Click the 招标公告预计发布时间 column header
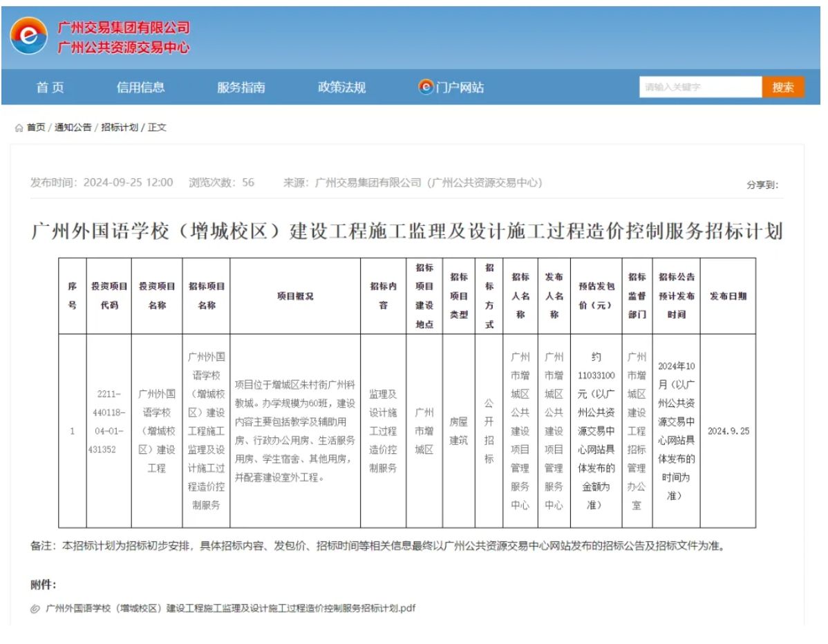The height and width of the screenshot is (644, 828). [x=677, y=296]
